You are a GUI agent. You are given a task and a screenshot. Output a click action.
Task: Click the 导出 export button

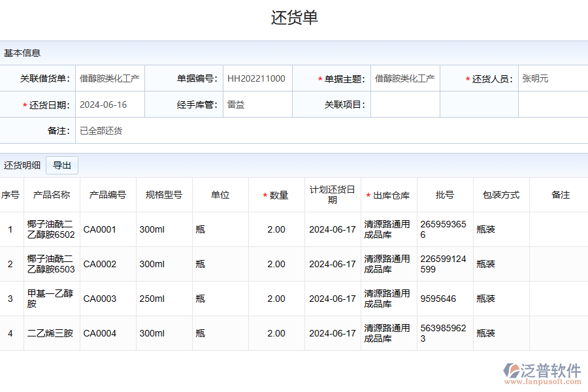tap(61, 165)
